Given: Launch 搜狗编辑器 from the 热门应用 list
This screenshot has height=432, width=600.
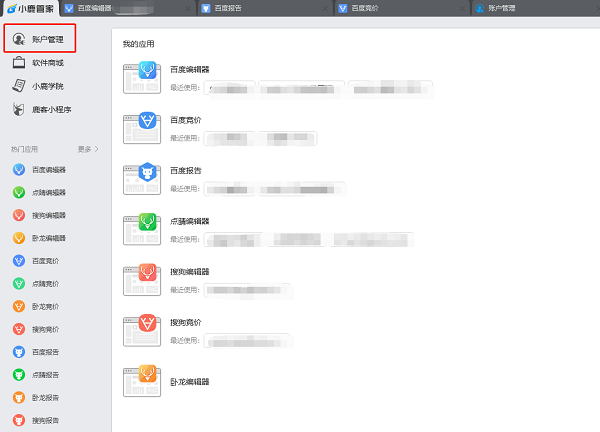Looking at the screenshot, I should point(39,215).
